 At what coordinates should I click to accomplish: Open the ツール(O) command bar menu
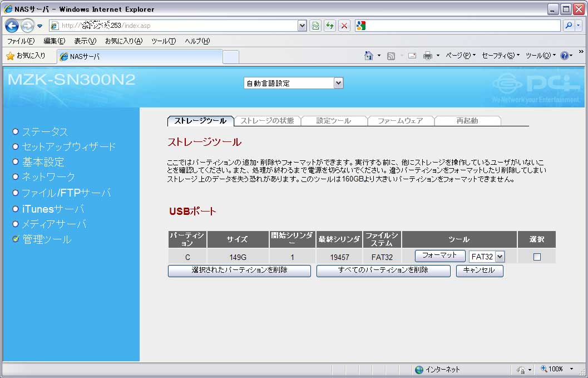click(x=540, y=56)
